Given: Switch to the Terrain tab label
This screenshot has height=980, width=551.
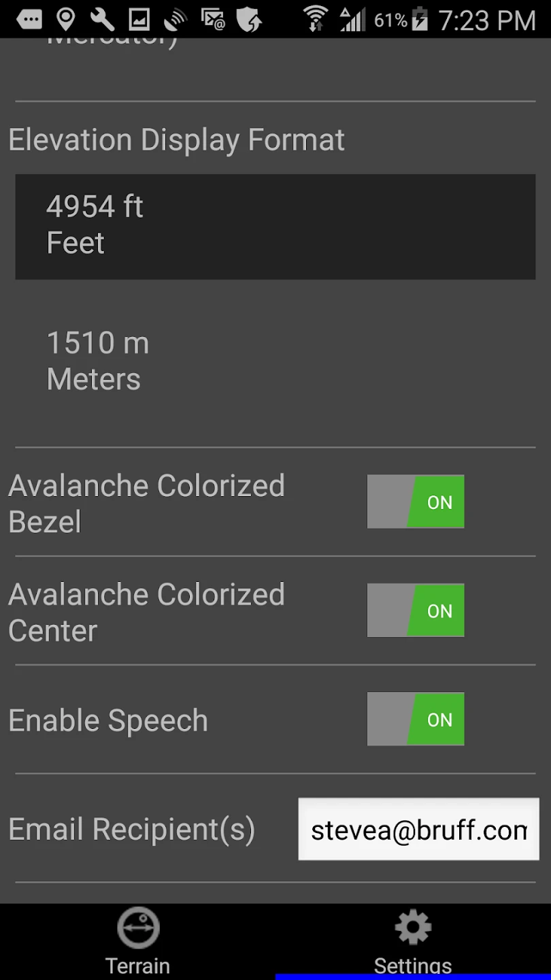Looking at the screenshot, I should pyautogui.click(x=138, y=966).
